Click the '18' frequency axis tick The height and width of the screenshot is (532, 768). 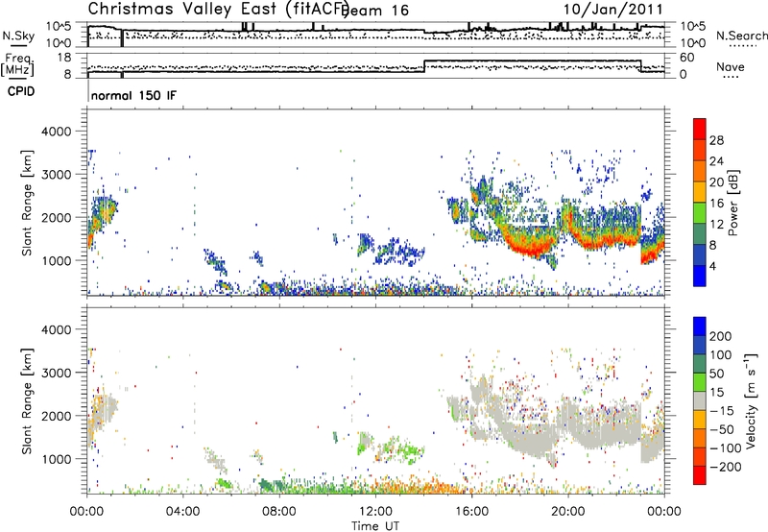pyautogui.click(x=64, y=58)
